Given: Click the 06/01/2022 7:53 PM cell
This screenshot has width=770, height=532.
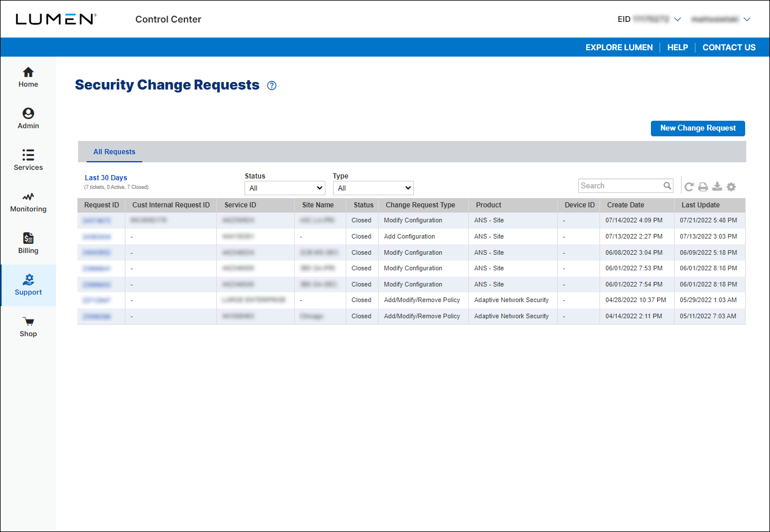Looking at the screenshot, I should 634,269.
